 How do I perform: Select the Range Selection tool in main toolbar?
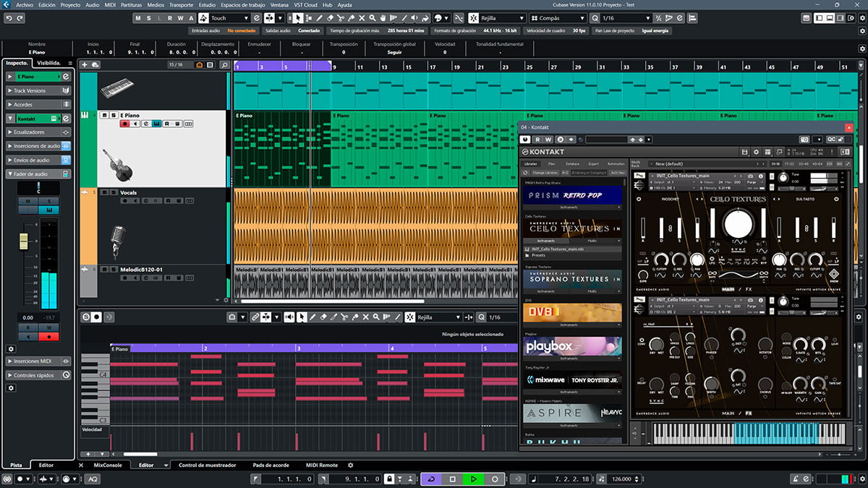pos(310,17)
